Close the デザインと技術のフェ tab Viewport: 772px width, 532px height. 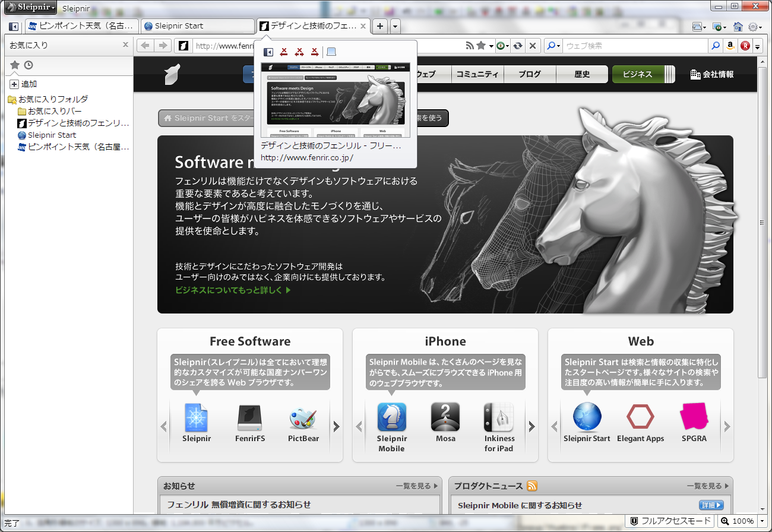[363, 26]
